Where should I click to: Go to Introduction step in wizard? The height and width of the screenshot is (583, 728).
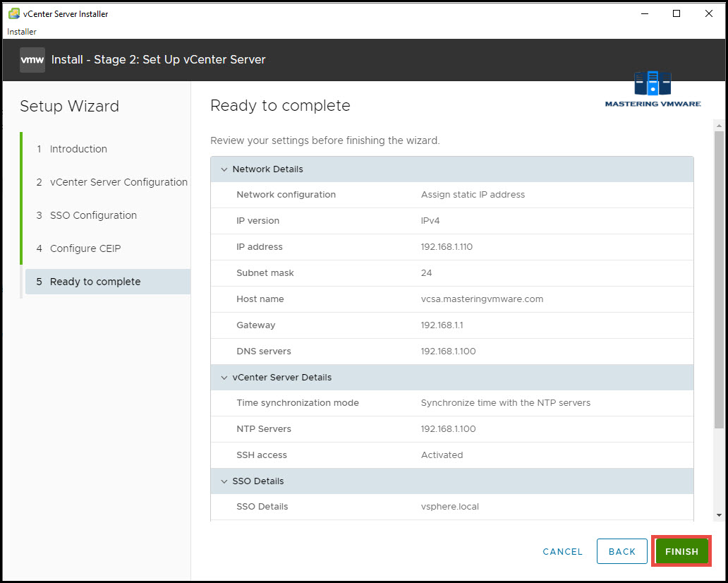point(78,149)
